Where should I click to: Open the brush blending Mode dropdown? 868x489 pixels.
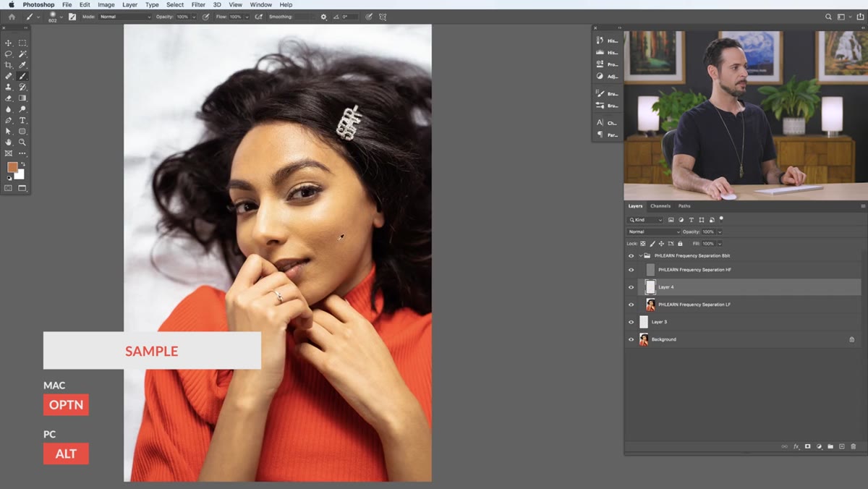[x=125, y=17]
